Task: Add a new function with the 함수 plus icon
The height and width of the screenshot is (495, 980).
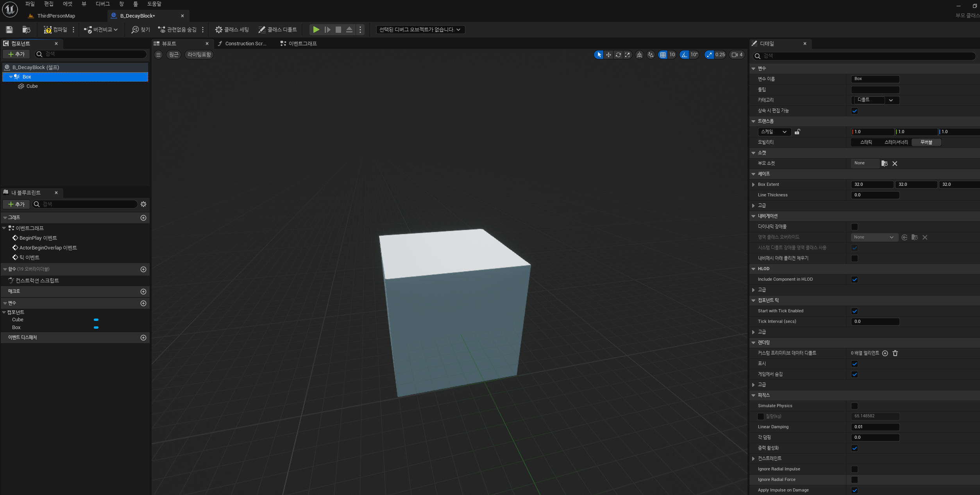Action: click(x=143, y=269)
